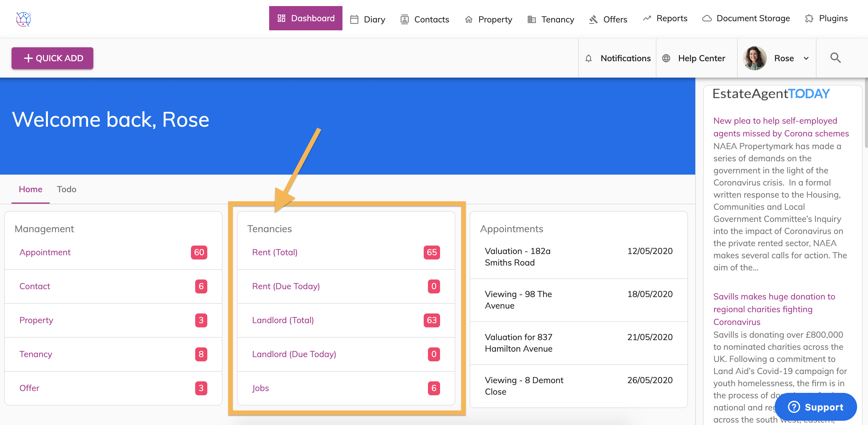Click the app logo in top-left
Viewport: 868px width, 425px height.
click(x=23, y=19)
